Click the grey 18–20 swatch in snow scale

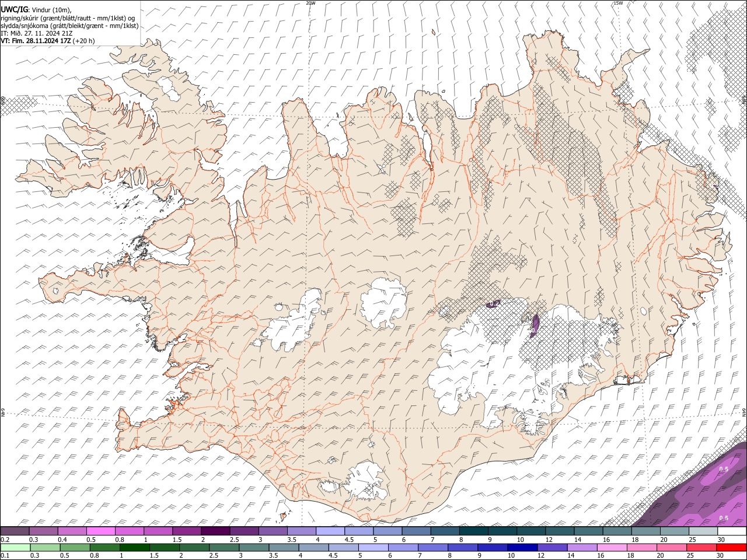click(645, 531)
